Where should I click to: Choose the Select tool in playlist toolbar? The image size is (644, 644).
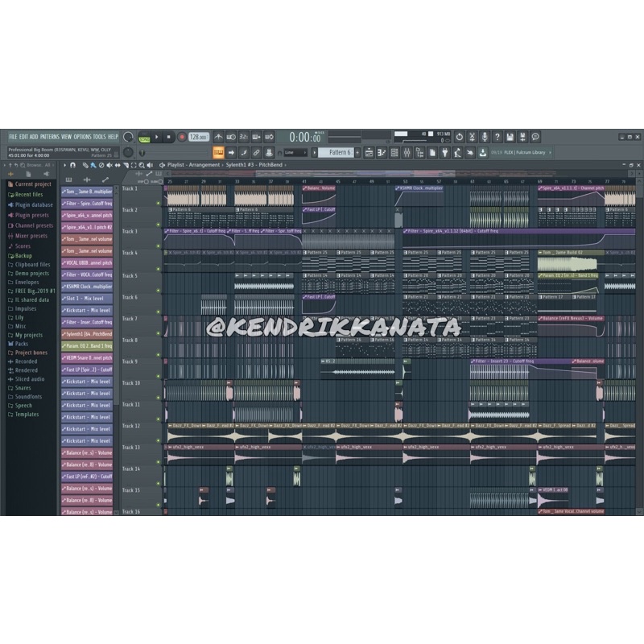coord(134,165)
